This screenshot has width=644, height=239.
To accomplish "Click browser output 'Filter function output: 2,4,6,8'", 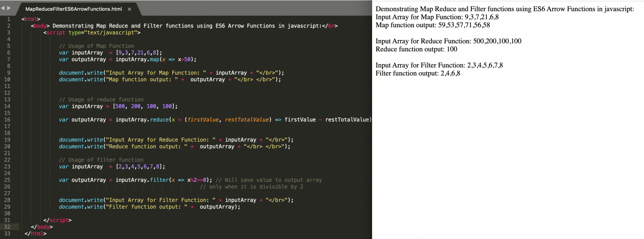I will click(x=418, y=74).
